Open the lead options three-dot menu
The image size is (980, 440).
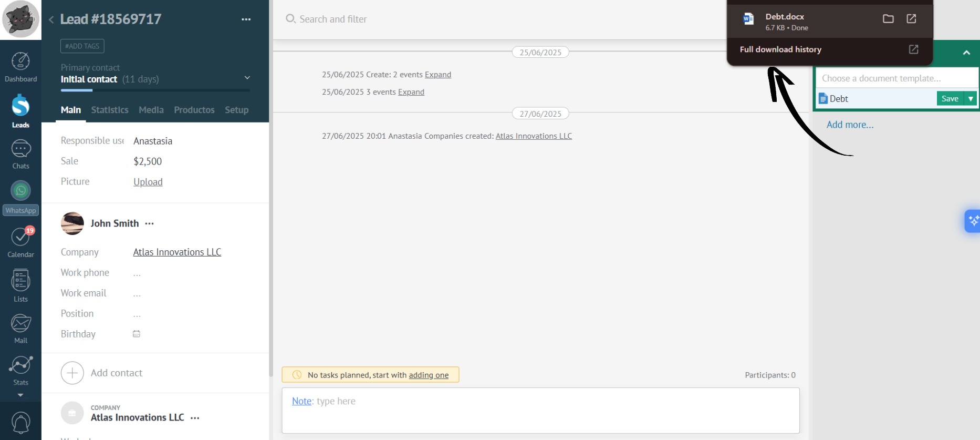click(246, 19)
